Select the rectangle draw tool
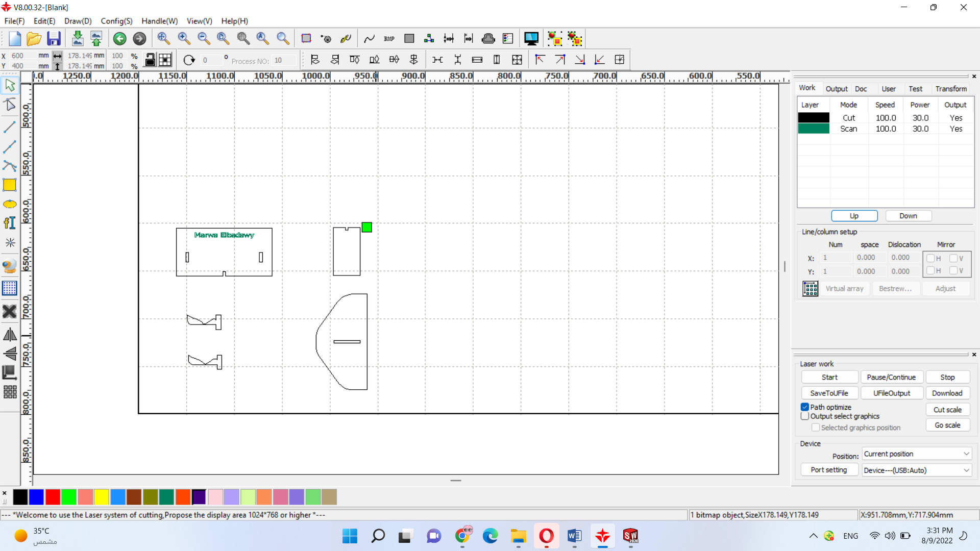Viewport: 980px width, 551px height. coord(10,185)
